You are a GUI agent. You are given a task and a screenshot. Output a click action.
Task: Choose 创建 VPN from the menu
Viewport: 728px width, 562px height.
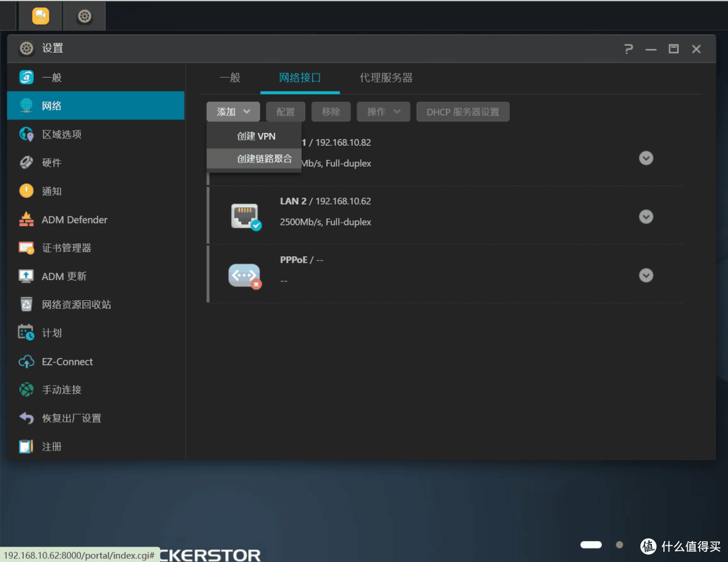(254, 136)
